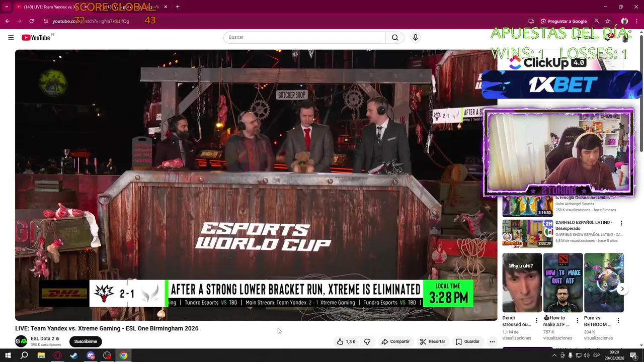Open OBS Studio from the taskbar
The height and width of the screenshot is (362, 644).
pos(107,355)
